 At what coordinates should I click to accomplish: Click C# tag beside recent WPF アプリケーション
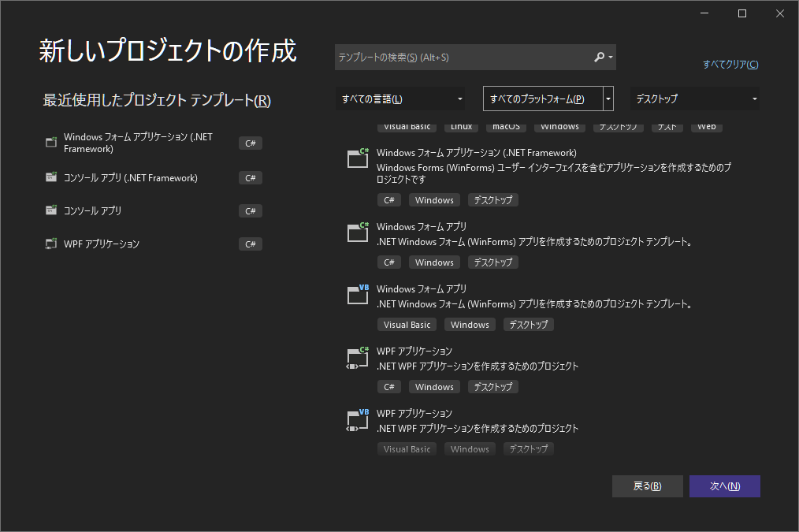[251, 244]
